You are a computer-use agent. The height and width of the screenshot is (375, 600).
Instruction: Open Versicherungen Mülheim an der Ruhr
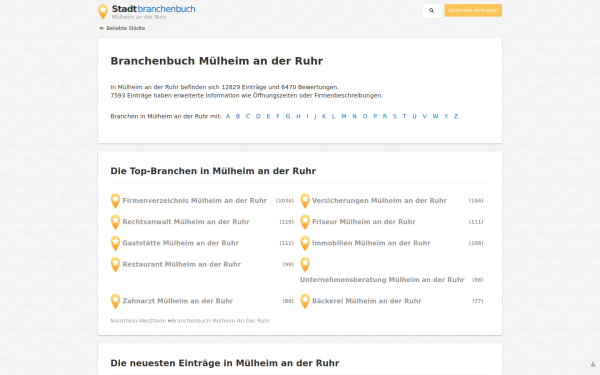pos(380,201)
